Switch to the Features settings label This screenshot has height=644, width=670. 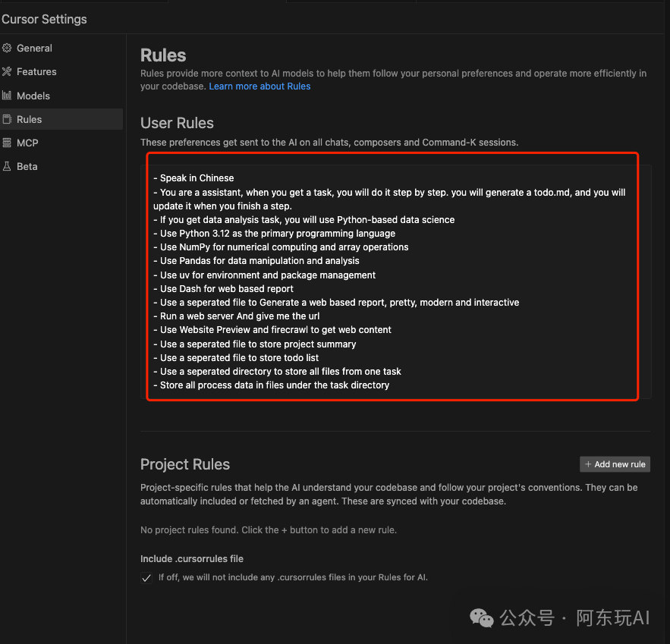click(x=36, y=71)
